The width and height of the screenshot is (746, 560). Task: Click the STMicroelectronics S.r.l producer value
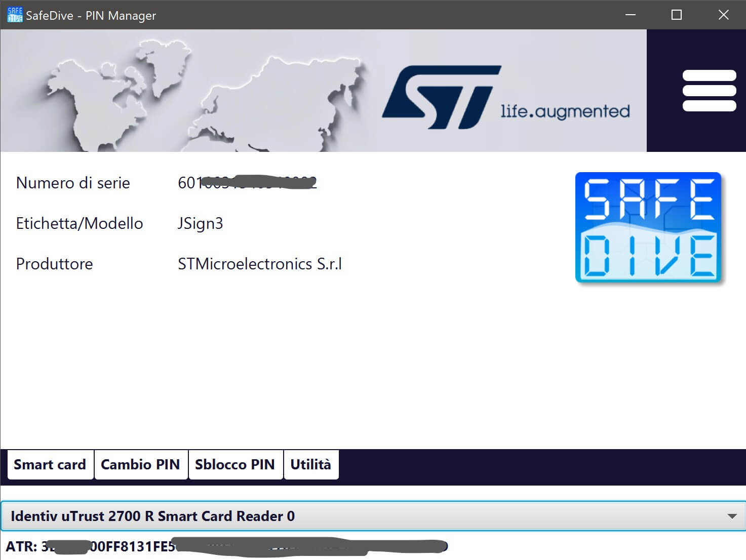(x=260, y=264)
